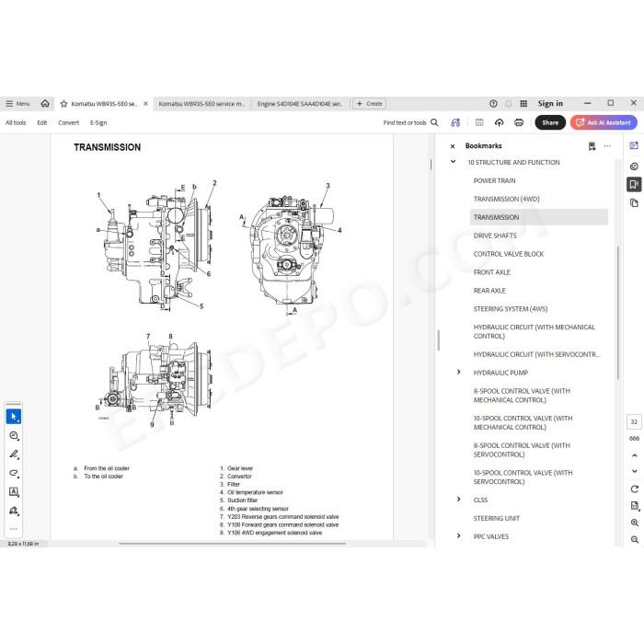Choose the freehand draw tool

(x=14, y=473)
